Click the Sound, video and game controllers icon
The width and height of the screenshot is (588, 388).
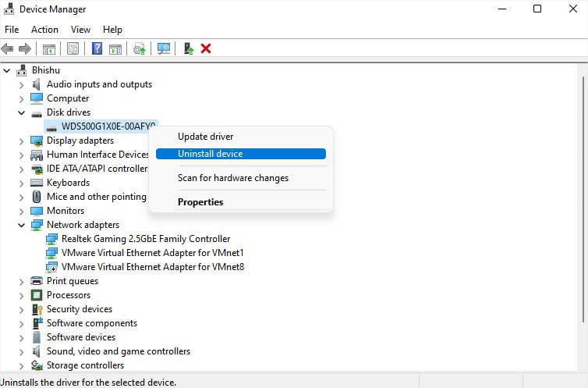(37, 351)
